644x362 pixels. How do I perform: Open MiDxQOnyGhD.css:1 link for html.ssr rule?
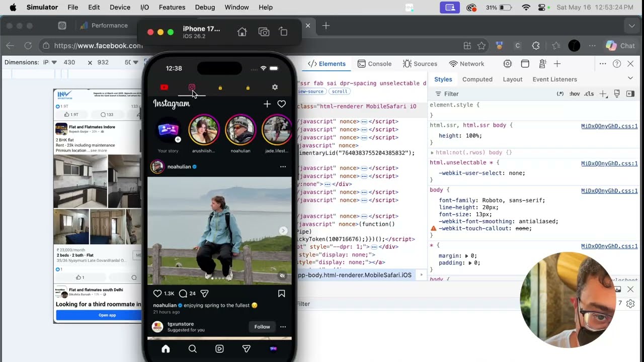click(x=609, y=127)
